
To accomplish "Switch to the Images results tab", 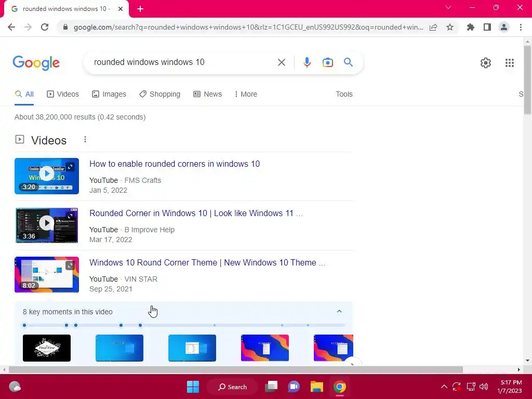I will tap(109, 95).
